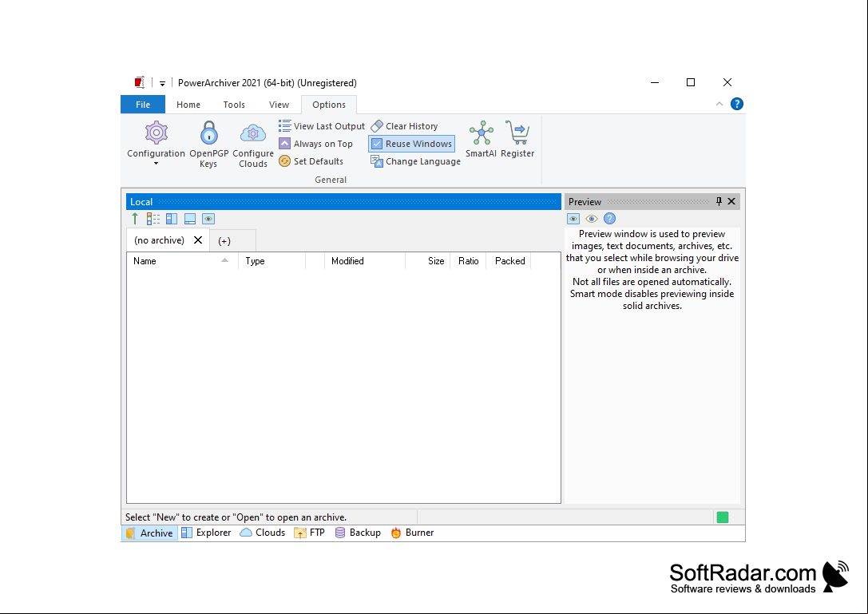This screenshot has width=868, height=614.
Task: Switch to the View ribbon tab
Action: (279, 105)
